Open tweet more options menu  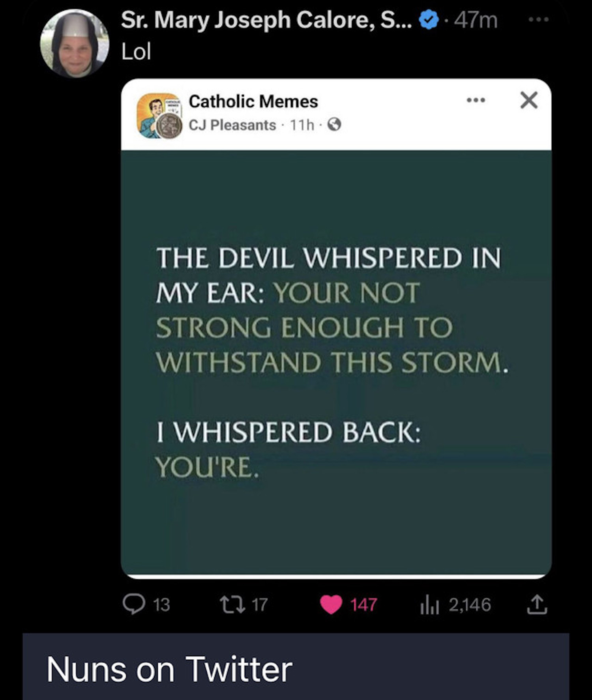point(539,19)
